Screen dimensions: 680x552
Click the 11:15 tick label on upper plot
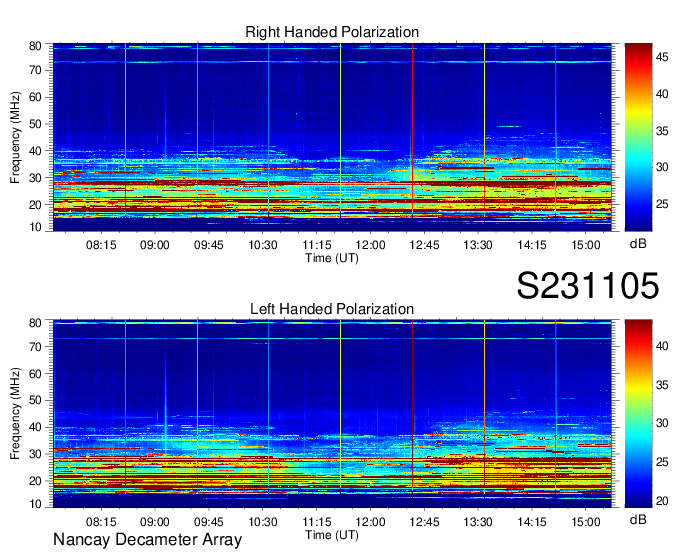tap(317, 245)
